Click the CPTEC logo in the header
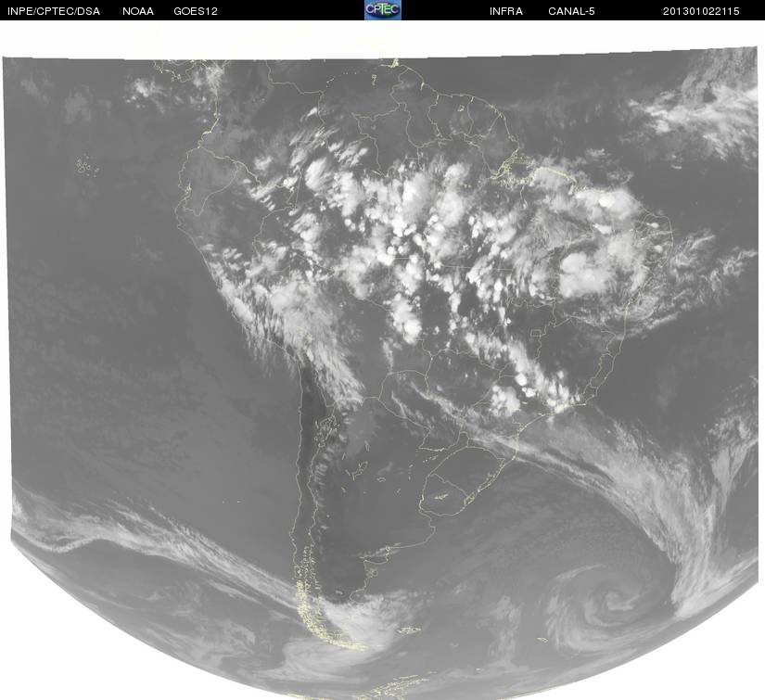This screenshot has width=765, height=700. (x=383, y=10)
